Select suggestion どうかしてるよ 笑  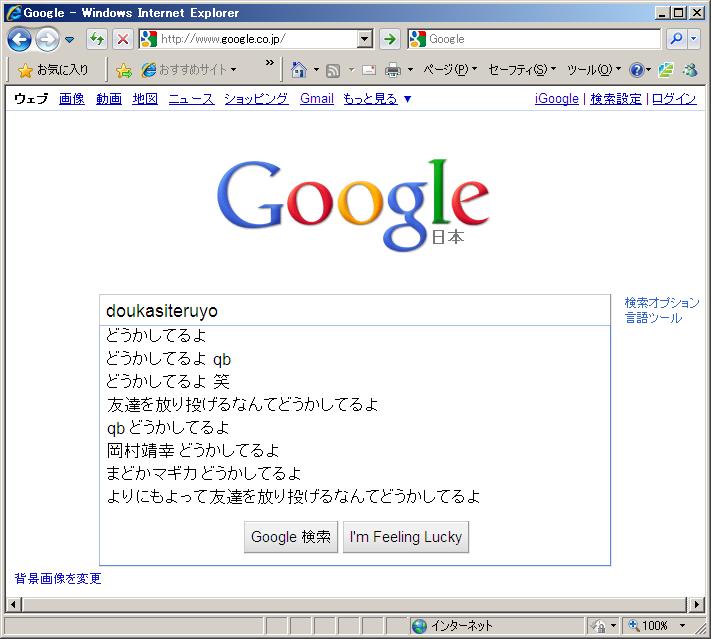[x=355, y=381]
